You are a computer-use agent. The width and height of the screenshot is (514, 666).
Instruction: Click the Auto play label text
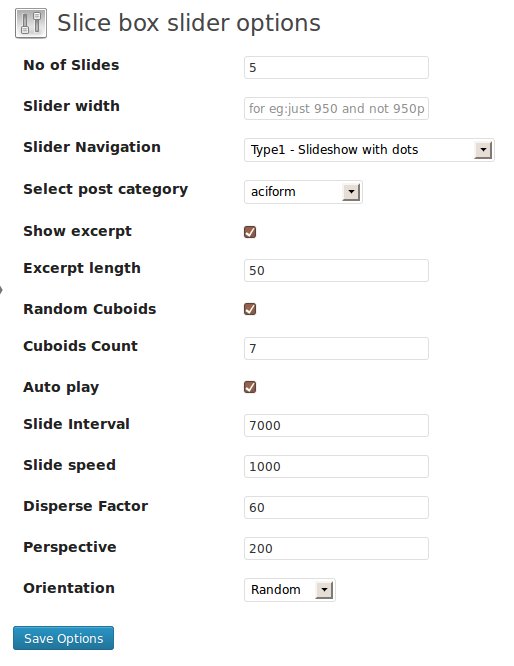coord(61,387)
